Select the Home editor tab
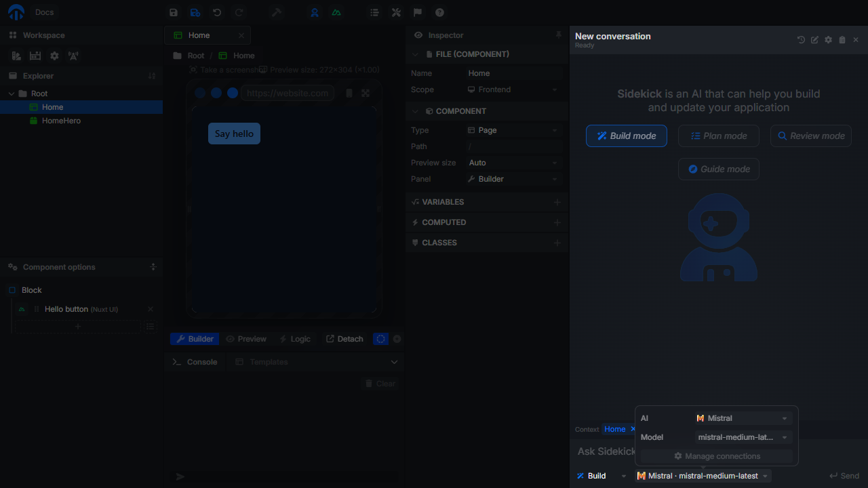 click(x=208, y=35)
